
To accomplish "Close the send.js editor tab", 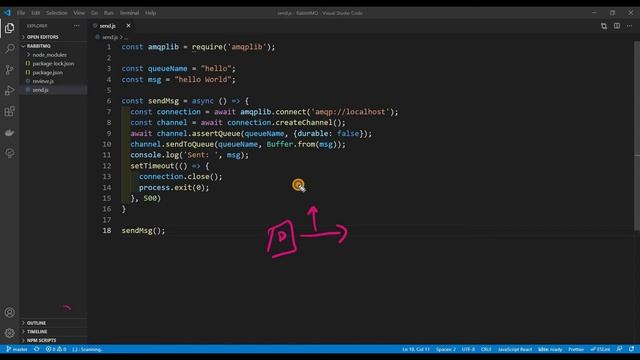I will click(x=128, y=26).
